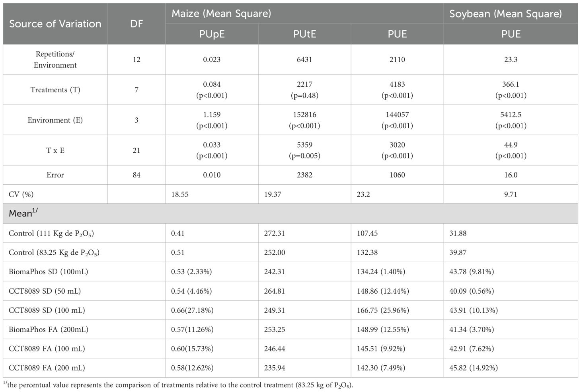The height and width of the screenshot is (392, 581).
Task: Click the 0.66(27.18%) PUpE cell
Action: (x=192, y=310)
